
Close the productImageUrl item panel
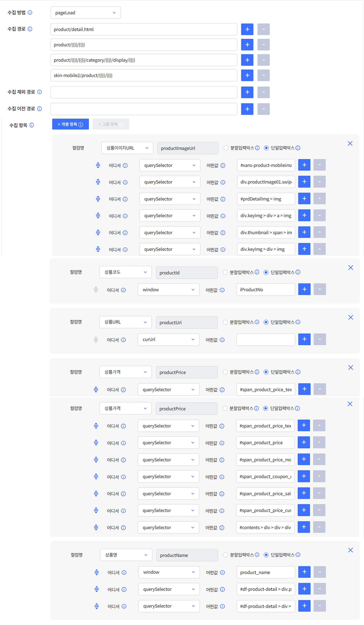(x=350, y=144)
